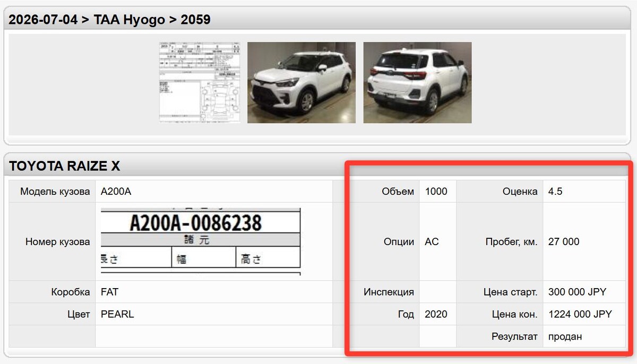
Task: Click the Опции label
Action: pyautogui.click(x=399, y=242)
